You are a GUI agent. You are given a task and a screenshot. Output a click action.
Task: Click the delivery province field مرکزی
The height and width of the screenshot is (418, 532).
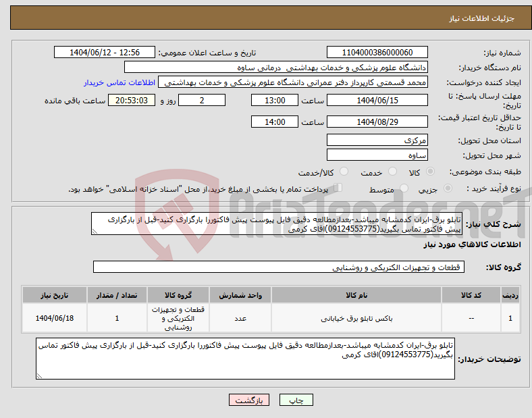[x=377, y=140]
